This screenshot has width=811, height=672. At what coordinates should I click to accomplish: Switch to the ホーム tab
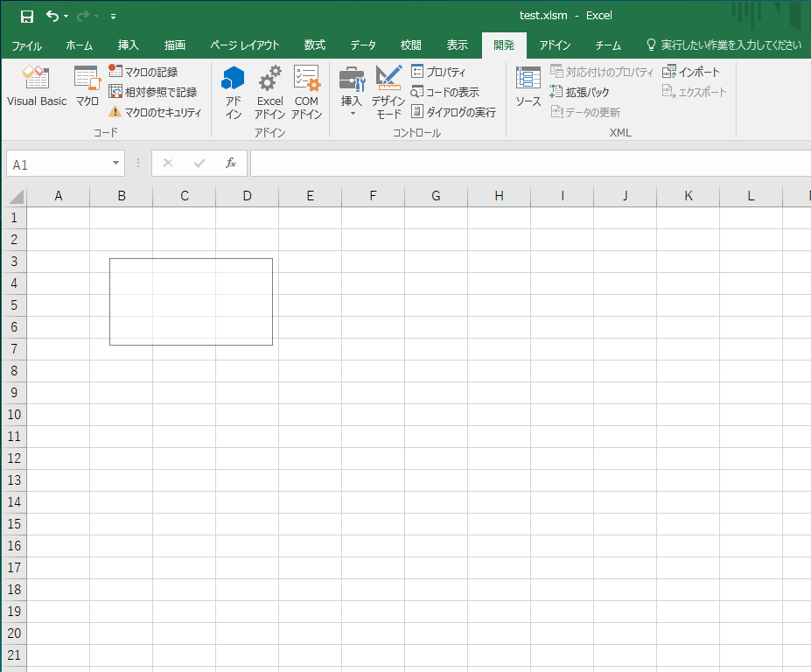click(x=79, y=45)
